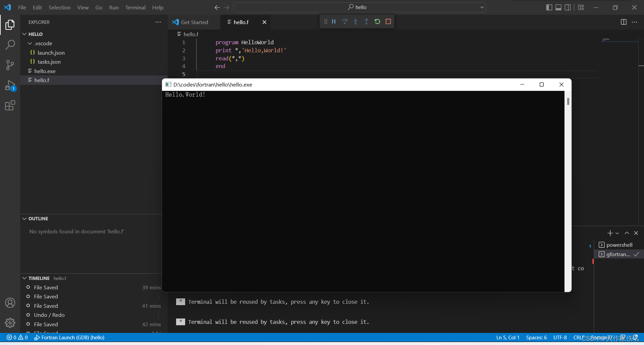644x345 pixels.
Task: Open the Edit menu
Action: pos(37,7)
